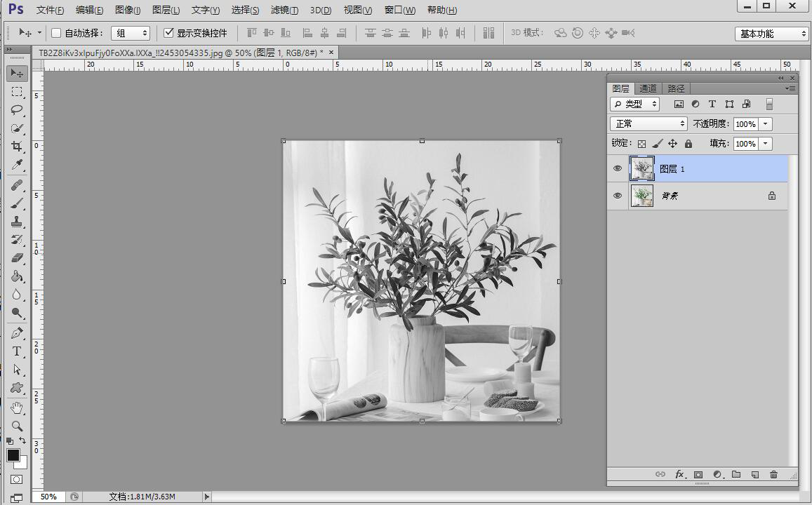The width and height of the screenshot is (812, 505).
Task: Select the Horizontal Type tool
Action: coord(17,351)
